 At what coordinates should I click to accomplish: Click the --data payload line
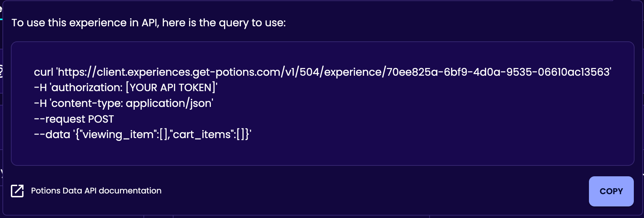tap(142, 135)
